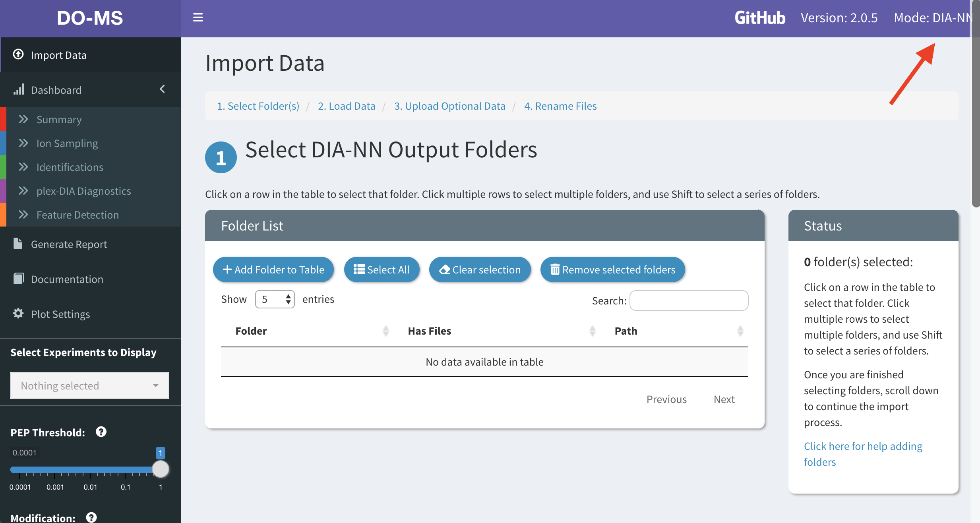980x523 pixels.
Task: Click the Select All button
Action: point(382,269)
